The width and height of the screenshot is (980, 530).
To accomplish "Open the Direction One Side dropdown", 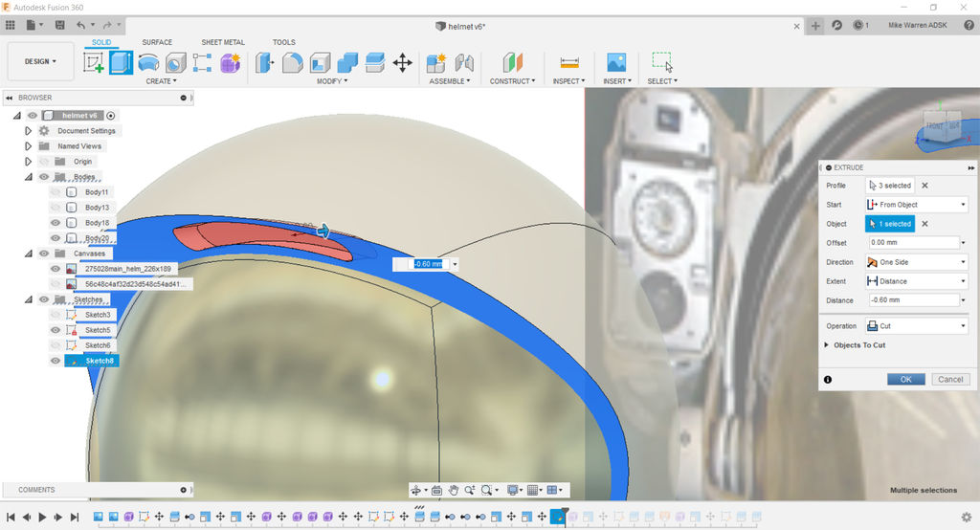I will 916,262.
